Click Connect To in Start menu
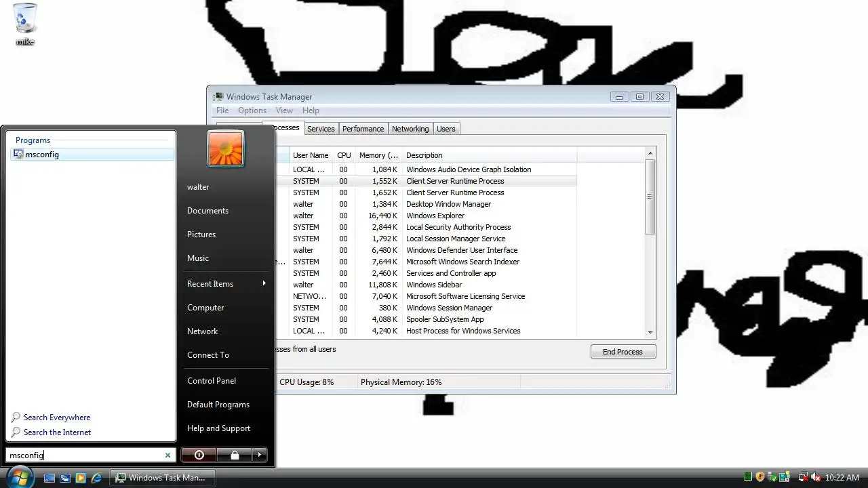 208,355
